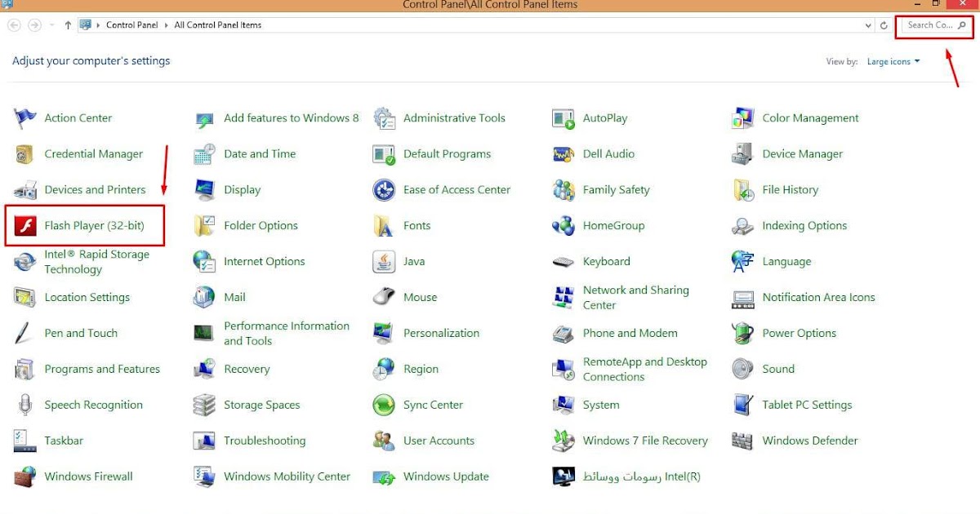
Task: Click Notification Area Icons link
Action: (818, 298)
